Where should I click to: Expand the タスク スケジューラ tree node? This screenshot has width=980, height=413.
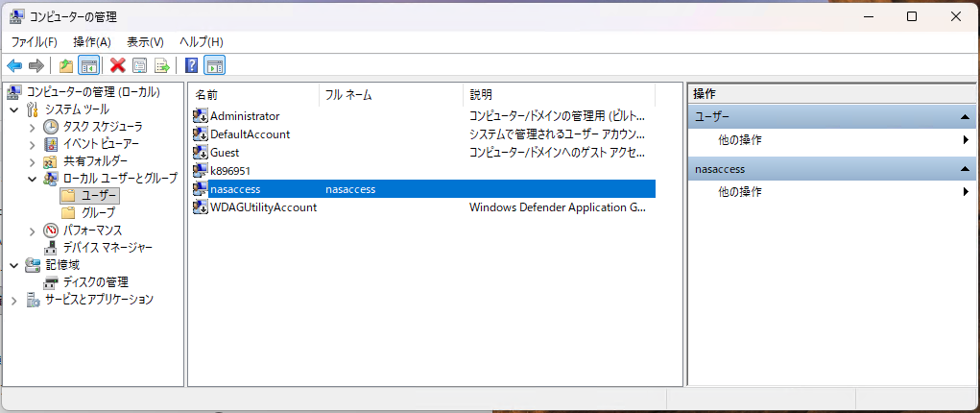point(33,127)
